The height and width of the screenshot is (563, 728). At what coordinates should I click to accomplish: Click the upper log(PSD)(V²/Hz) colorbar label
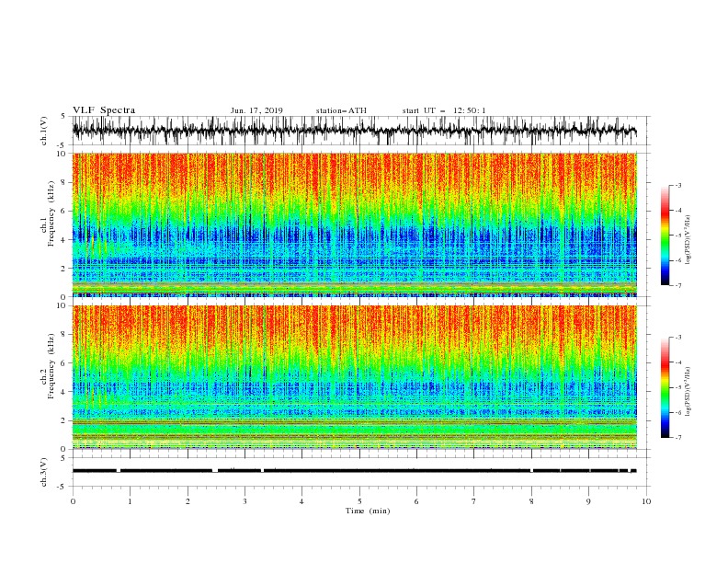[x=688, y=240]
